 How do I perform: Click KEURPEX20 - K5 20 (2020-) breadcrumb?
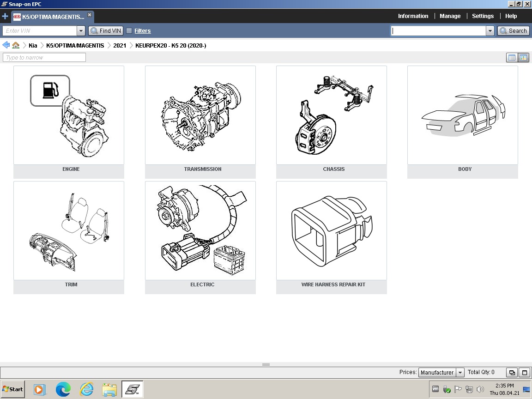171,45
